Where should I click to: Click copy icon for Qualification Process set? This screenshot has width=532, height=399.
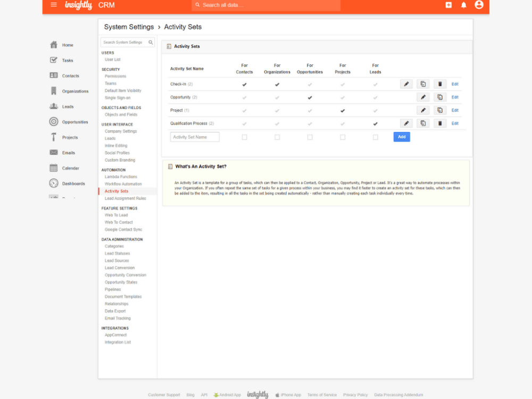(423, 123)
